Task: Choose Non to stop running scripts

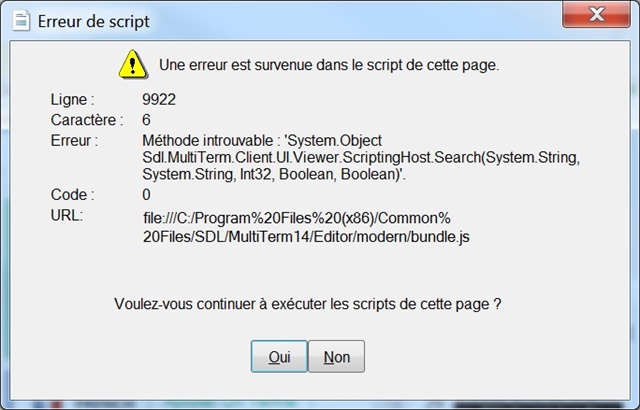Action: (x=336, y=357)
